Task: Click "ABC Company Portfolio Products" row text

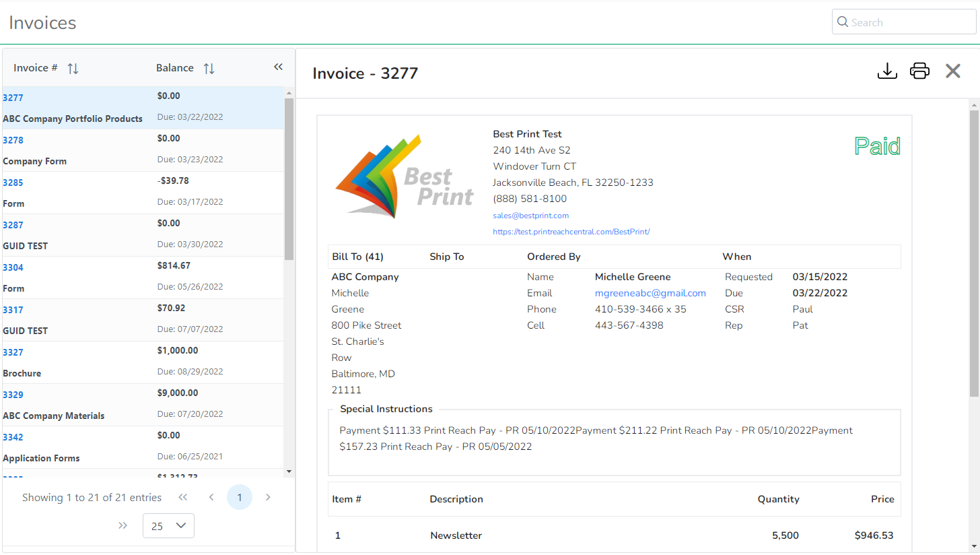Action: (x=73, y=119)
